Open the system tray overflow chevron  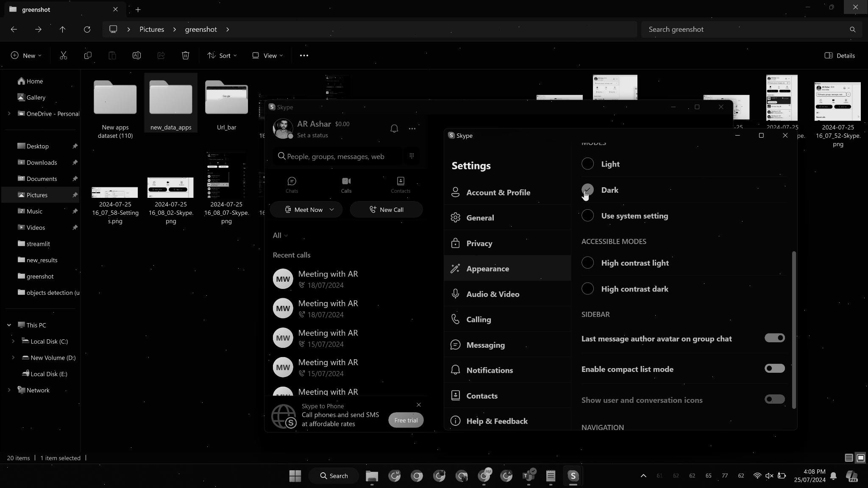643,476
